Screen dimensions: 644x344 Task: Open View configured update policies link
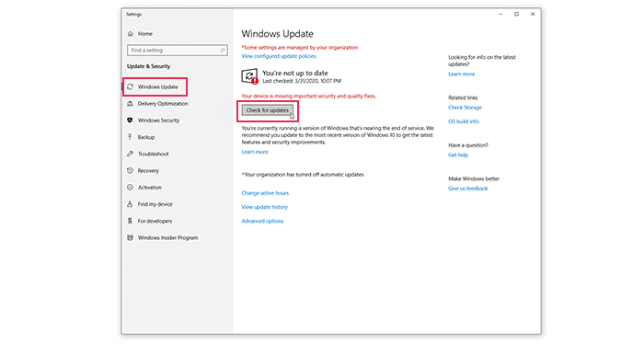(279, 56)
